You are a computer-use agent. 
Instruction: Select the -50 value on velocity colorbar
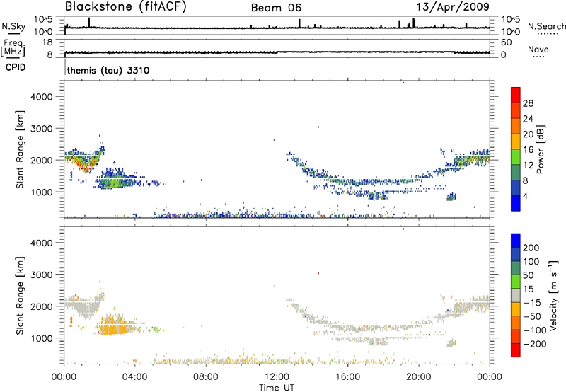(x=532, y=316)
